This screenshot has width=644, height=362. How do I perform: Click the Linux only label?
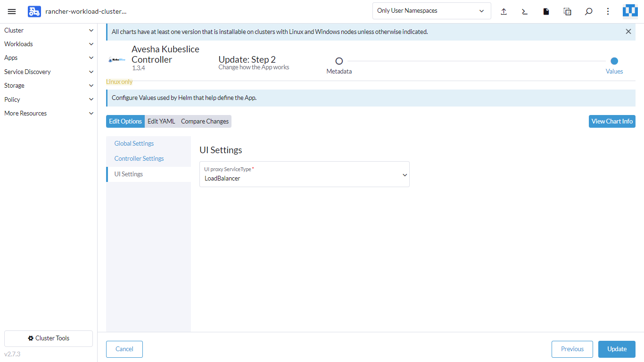119,82
